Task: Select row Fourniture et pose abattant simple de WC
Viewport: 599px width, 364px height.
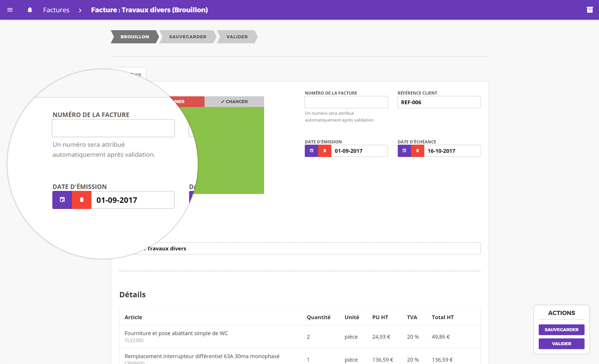Action: point(300,337)
